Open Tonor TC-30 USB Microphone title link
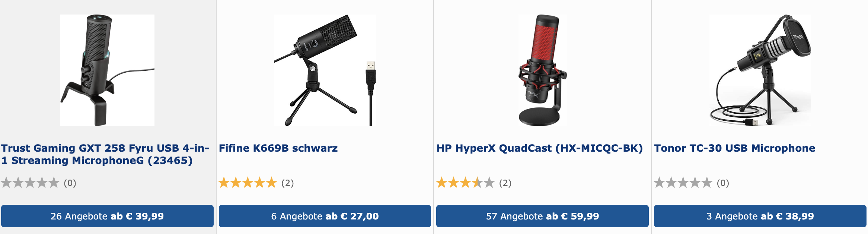Image resolution: width=868 pixels, height=234 pixels. [x=735, y=148]
